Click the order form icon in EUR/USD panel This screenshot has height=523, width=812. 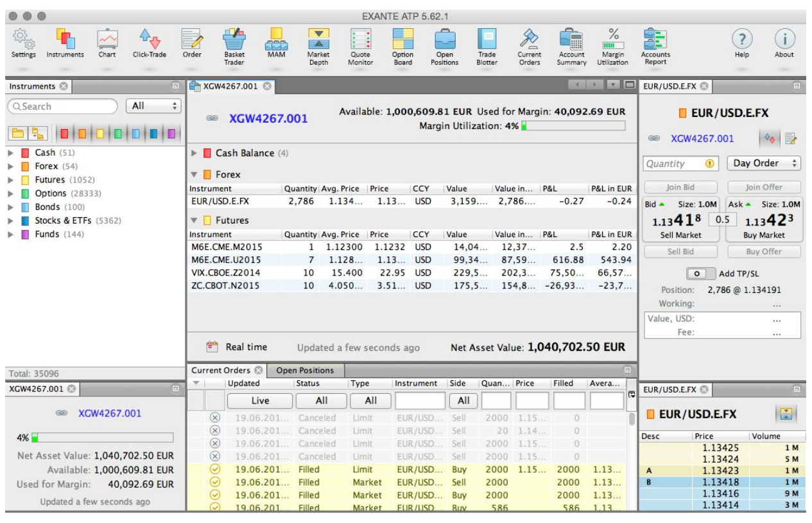791,138
